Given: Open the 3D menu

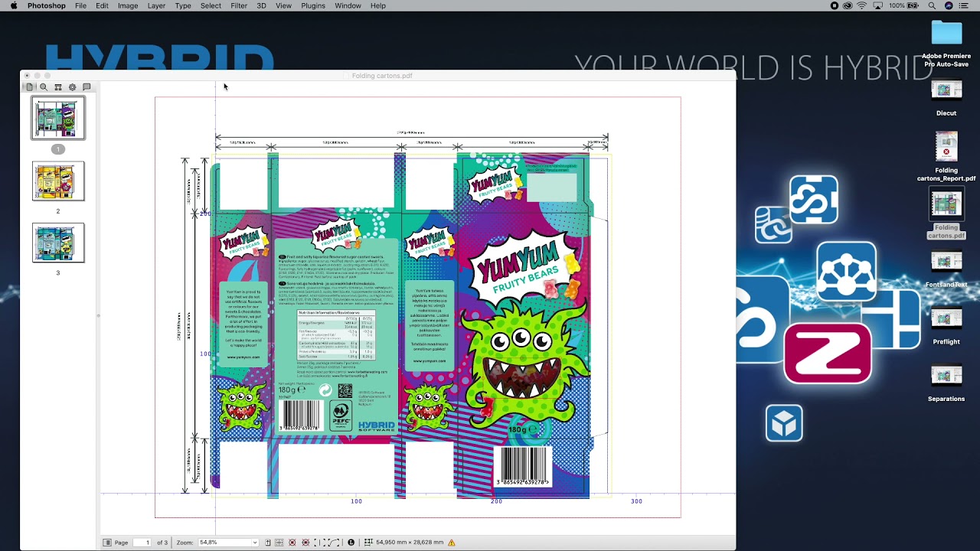Looking at the screenshot, I should (261, 5).
